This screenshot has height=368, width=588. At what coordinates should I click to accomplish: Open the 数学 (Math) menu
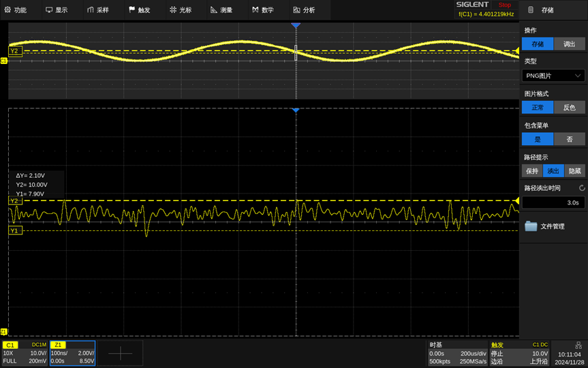[262, 10]
